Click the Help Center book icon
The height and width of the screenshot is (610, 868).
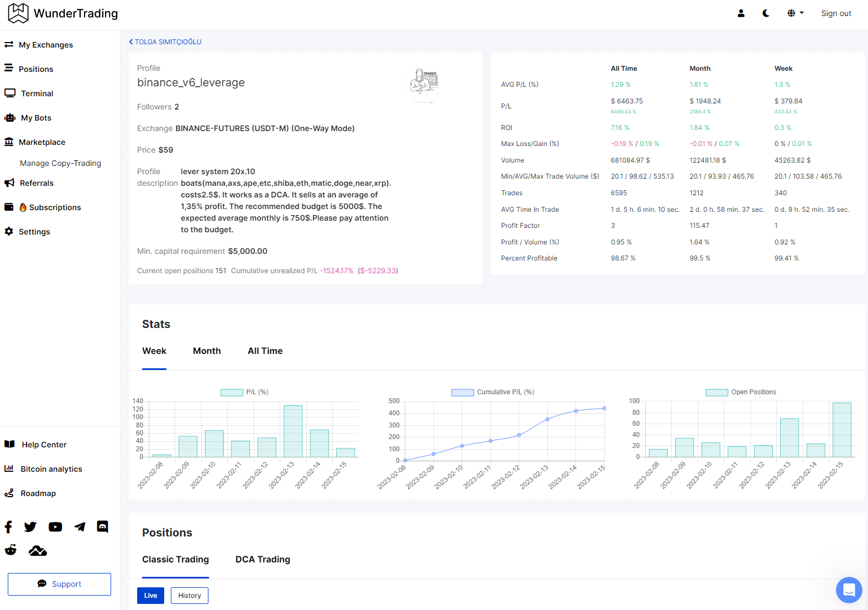9,444
